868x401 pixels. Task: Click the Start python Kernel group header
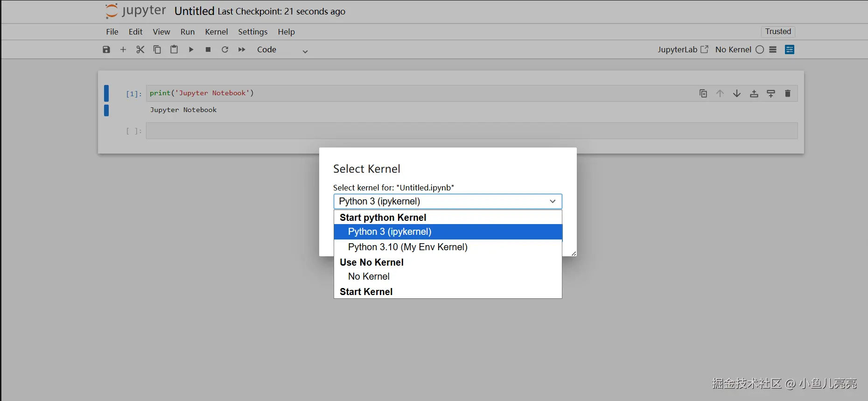(x=383, y=218)
